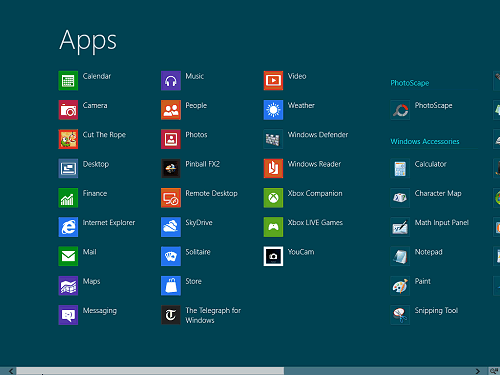Open the Notepad icon
Screen dimensions: 500x375
(400, 256)
